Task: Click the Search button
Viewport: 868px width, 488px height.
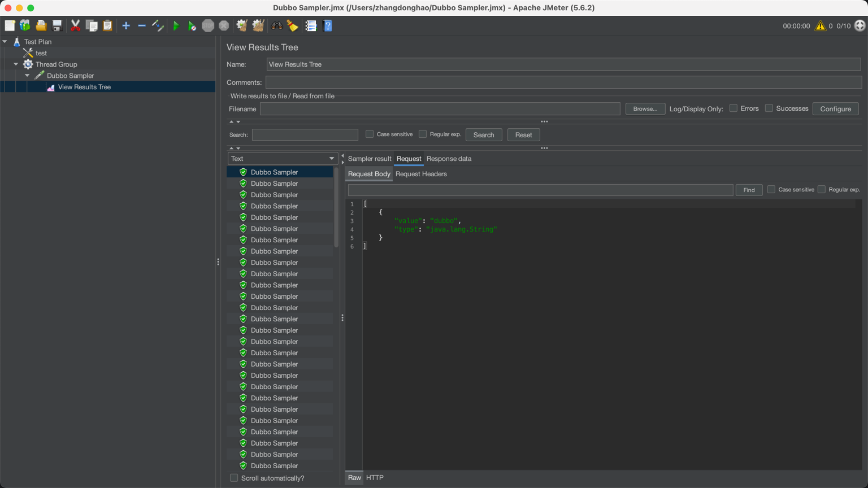Action: pos(484,135)
